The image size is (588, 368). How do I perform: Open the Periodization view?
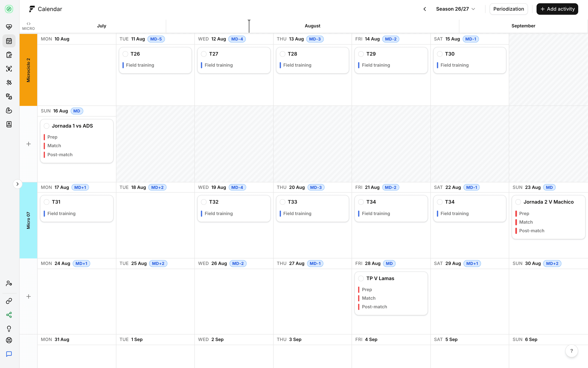point(509,9)
